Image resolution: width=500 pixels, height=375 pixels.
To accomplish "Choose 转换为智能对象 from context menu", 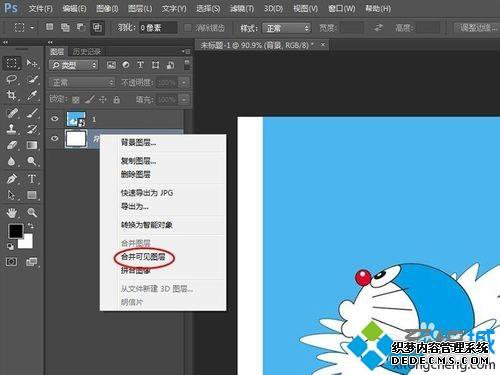I will click(147, 225).
